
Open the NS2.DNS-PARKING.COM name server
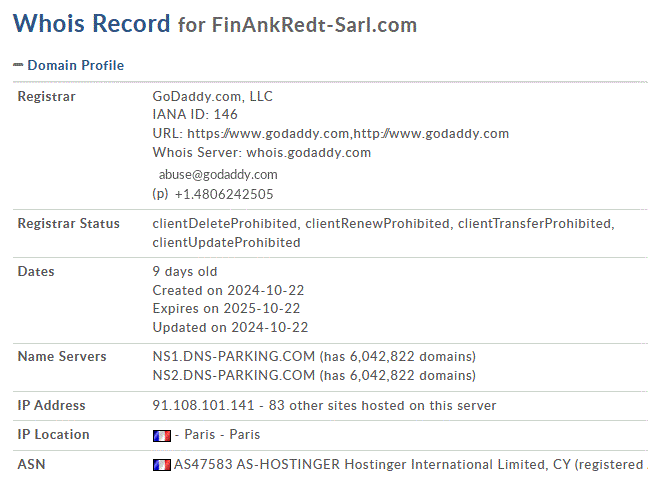[233, 375]
